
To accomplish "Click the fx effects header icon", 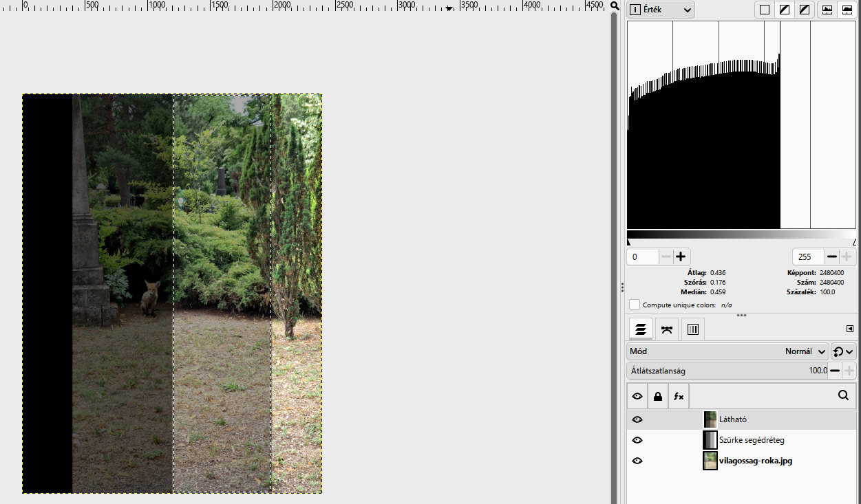I will (x=679, y=396).
